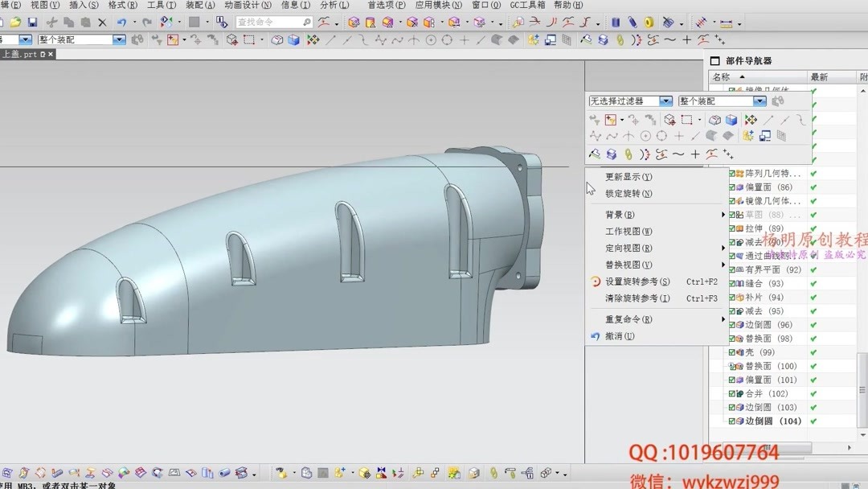Uncheck the 壳 (99) feature checkbox
Image resolution: width=868 pixels, height=489 pixels.
[731, 351]
